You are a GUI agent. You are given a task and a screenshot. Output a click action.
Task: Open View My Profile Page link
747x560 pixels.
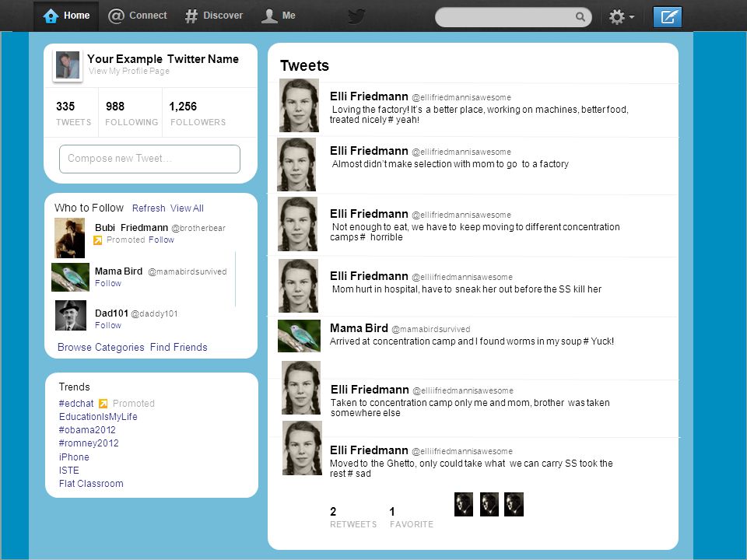tap(129, 71)
